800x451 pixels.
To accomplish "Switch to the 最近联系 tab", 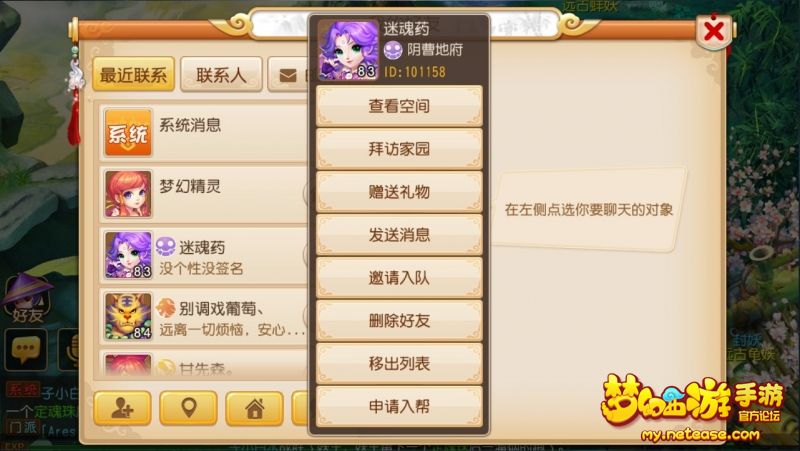I will point(134,74).
